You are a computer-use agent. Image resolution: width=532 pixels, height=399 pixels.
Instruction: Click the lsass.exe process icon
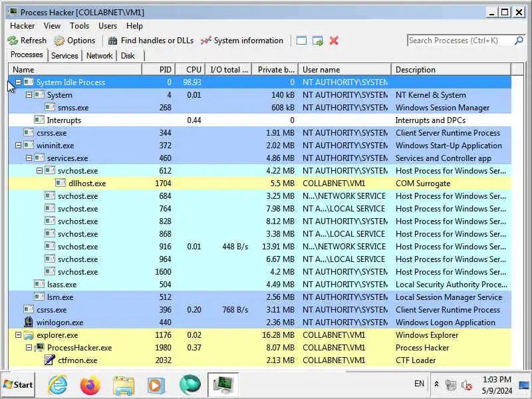(39, 284)
